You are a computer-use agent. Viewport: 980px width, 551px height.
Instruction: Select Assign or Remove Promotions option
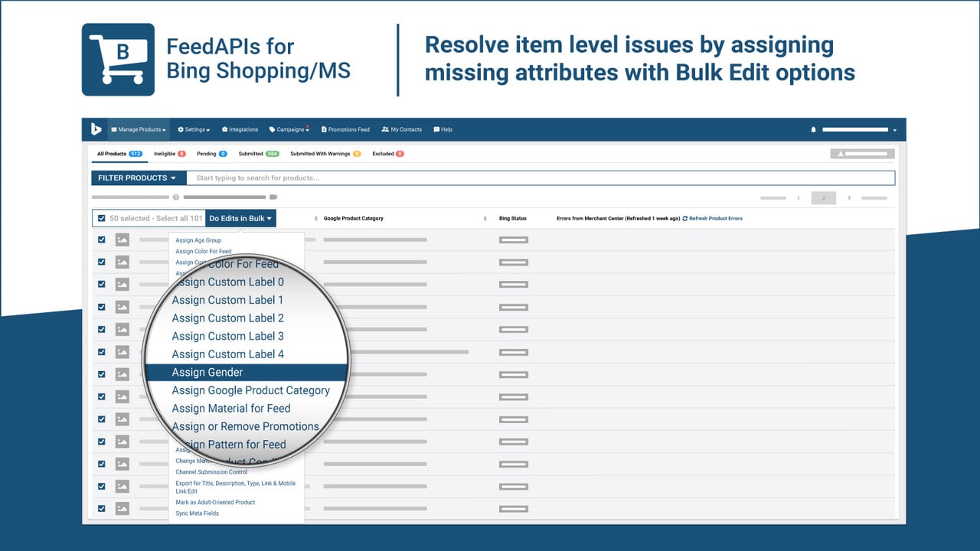pyautogui.click(x=246, y=427)
